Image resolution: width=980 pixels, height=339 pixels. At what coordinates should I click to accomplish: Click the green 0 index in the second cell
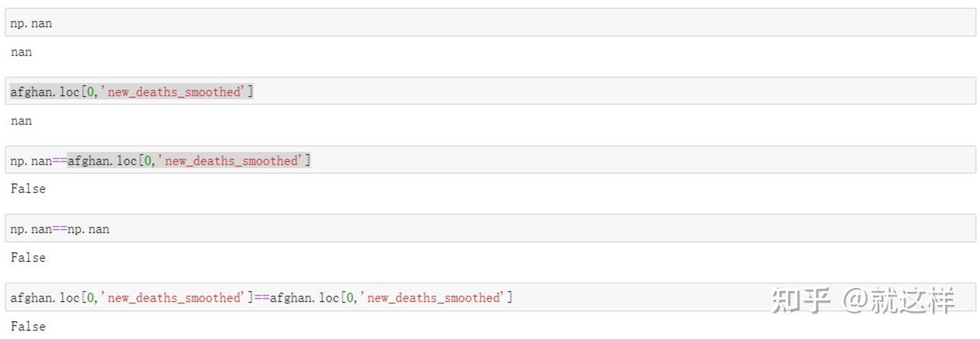coord(90,92)
